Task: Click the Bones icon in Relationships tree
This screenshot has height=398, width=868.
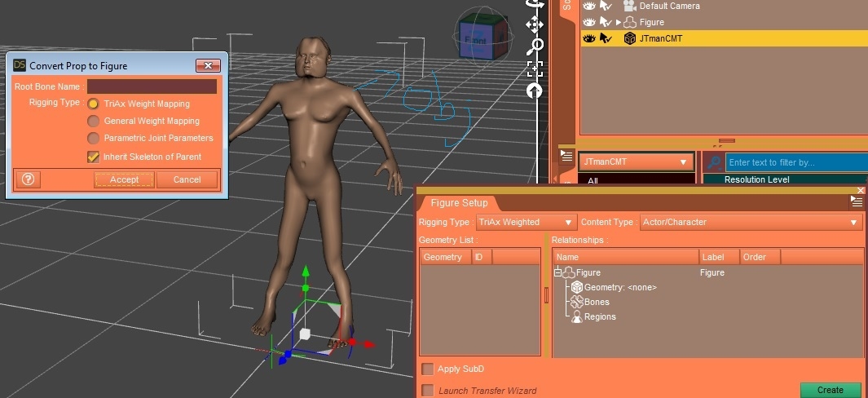Action: point(576,302)
